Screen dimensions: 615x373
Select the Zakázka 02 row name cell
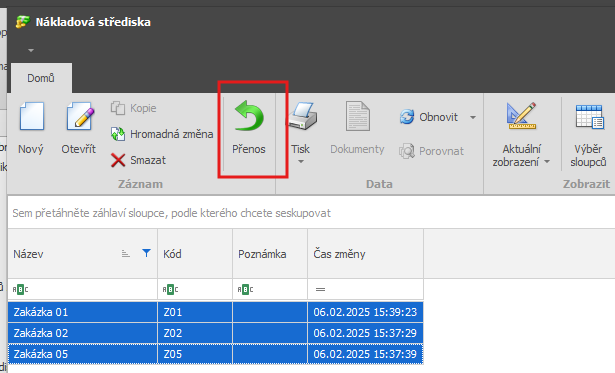[83, 333]
